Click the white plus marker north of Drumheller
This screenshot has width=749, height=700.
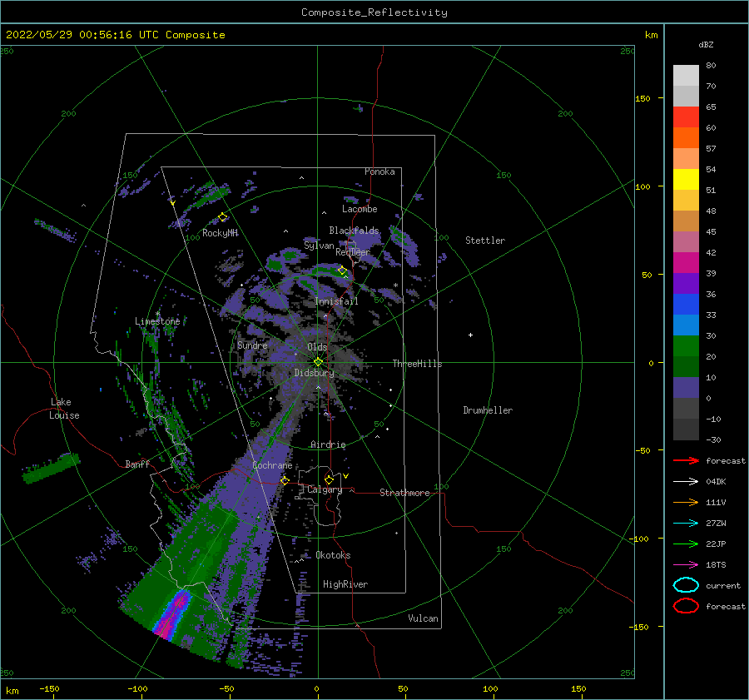point(470,335)
